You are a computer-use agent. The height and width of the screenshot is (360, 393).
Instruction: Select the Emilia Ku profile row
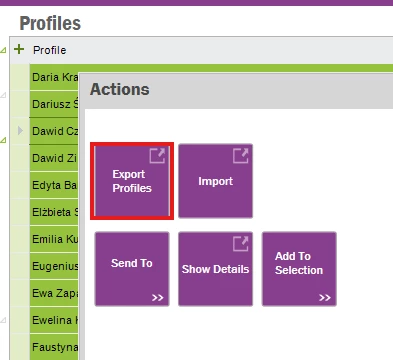(x=55, y=239)
